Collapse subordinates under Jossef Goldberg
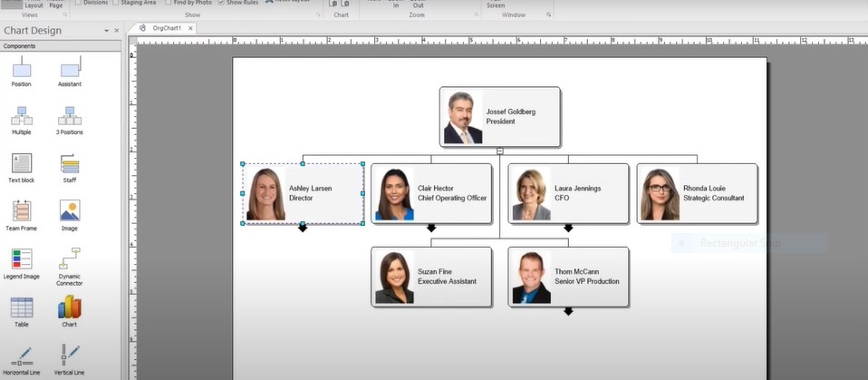This screenshot has width=868, height=380. pyautogui.click(x=499, y=151)
